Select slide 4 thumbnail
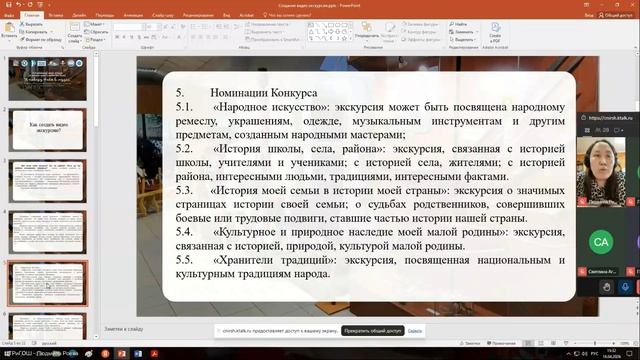The width and height of the screenshot is (640, 360). tap(48, 232)
